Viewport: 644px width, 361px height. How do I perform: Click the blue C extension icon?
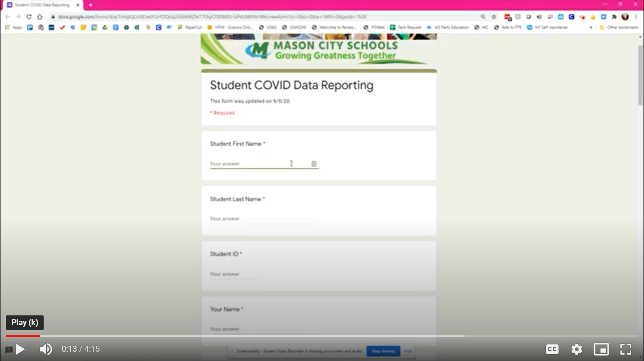coord(571,17)
